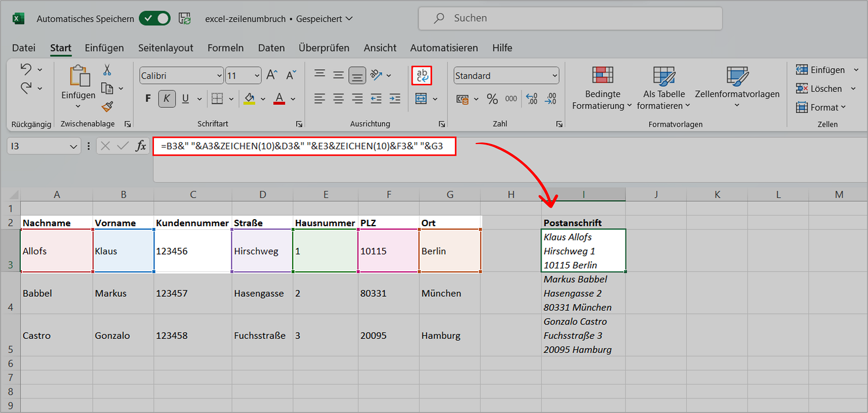Increase the indent
The width and height of the screenshot is (868, 413).
tap(395, 98)
